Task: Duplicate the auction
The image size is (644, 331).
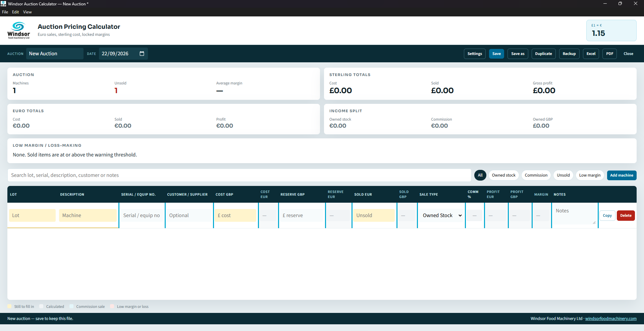Action: (x=543, y=54)
